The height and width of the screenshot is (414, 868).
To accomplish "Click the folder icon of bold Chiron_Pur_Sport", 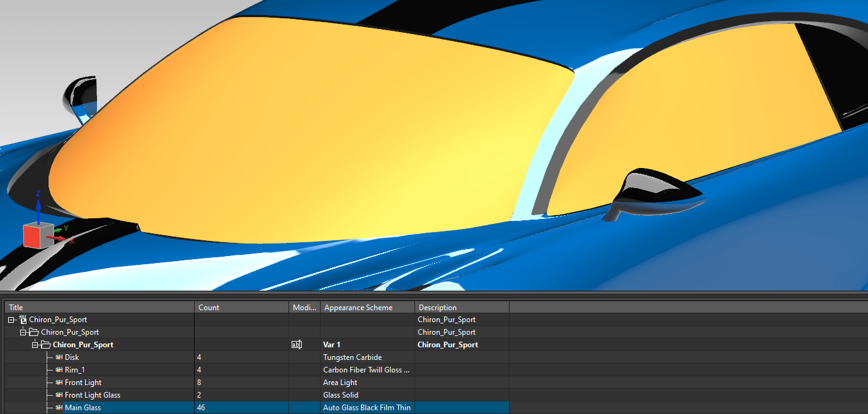I will (47, 345).
